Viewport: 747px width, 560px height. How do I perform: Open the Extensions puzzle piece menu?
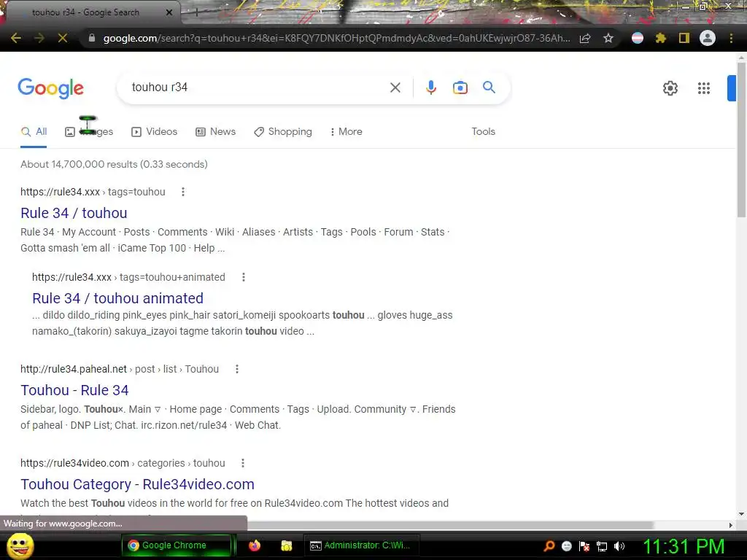pos(660,38)
